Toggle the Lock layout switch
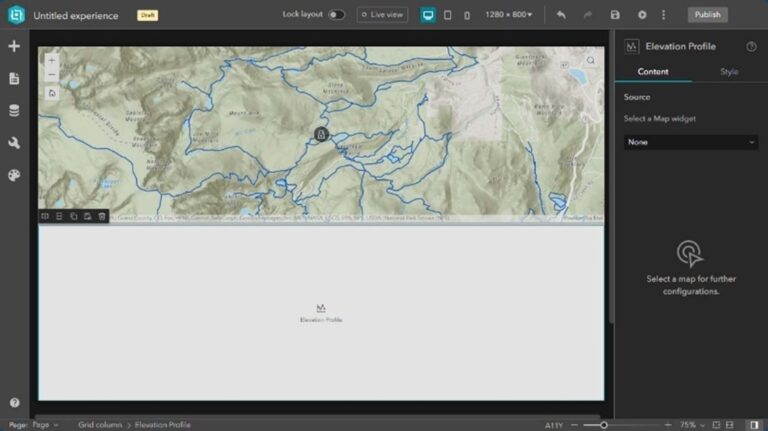 (x=336, y=15)
